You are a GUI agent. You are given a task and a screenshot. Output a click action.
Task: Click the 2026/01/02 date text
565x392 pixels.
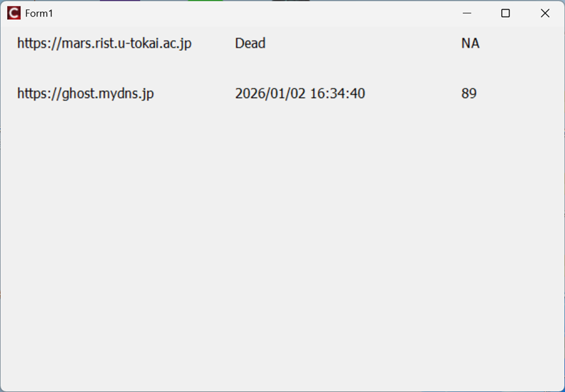[x=270, y=94]
